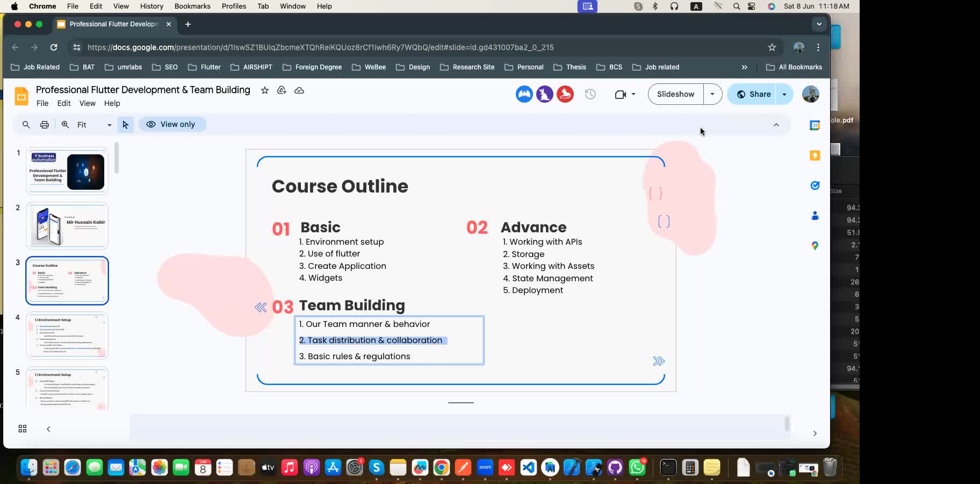Select the cursor pointer tool
Viewport: 980px width, 484px height.
coord(125,125)
